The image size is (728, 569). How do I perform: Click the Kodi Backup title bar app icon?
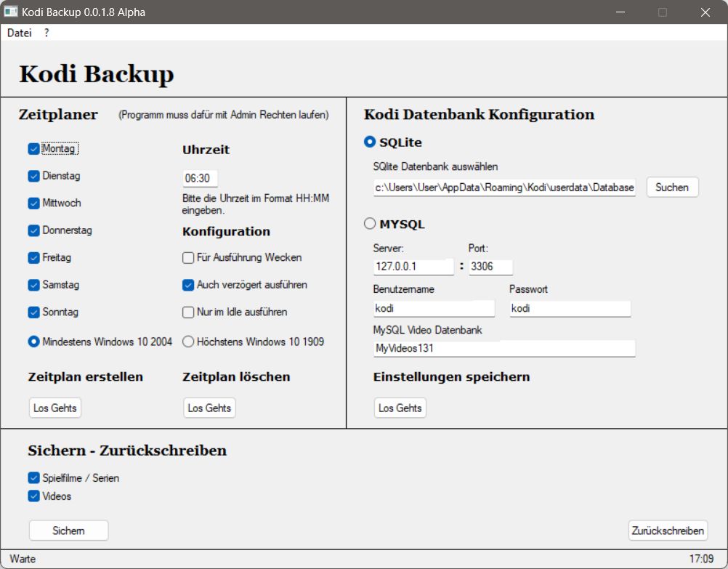click(x=11, y=12)
